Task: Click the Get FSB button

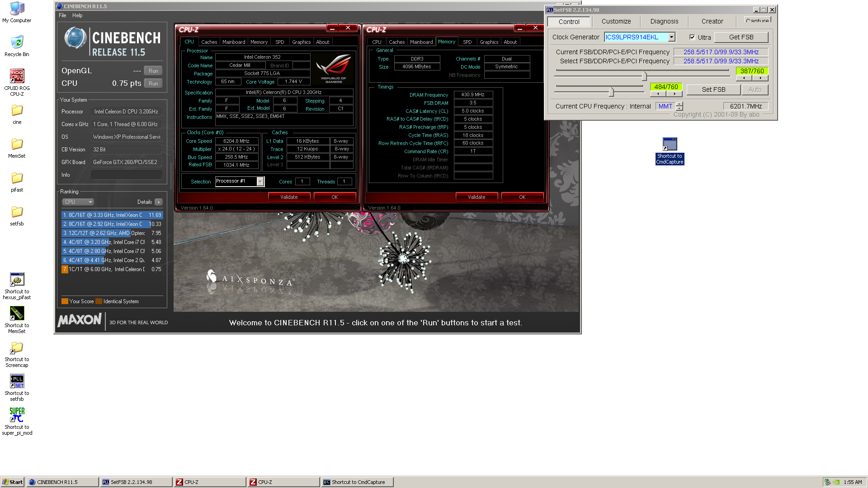Action: point(741,37)
